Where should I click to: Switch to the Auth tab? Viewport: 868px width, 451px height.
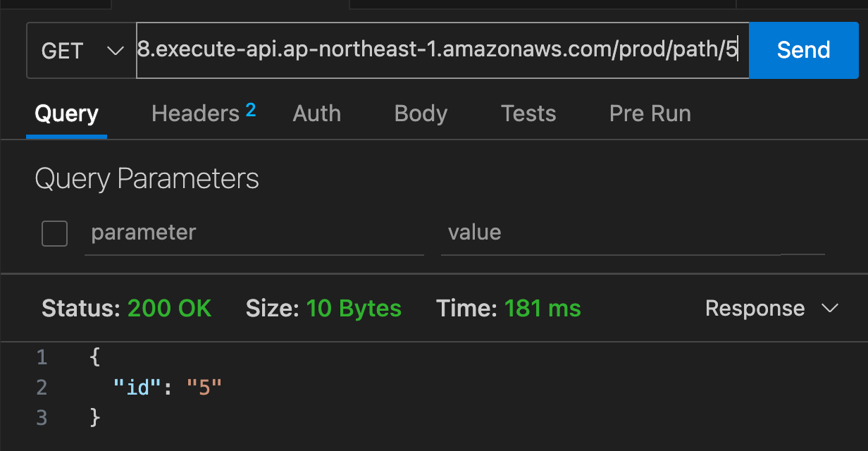click(x=317, y=113)
